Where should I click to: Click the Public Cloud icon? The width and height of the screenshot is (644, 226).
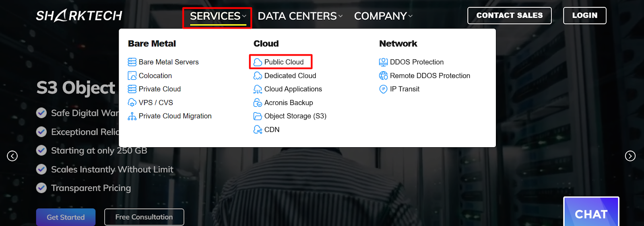(258, 62)
